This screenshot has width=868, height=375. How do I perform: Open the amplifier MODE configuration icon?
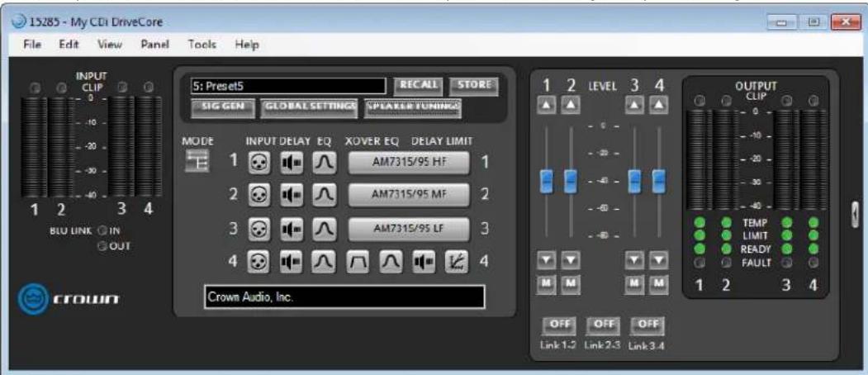tap(197, 161)
